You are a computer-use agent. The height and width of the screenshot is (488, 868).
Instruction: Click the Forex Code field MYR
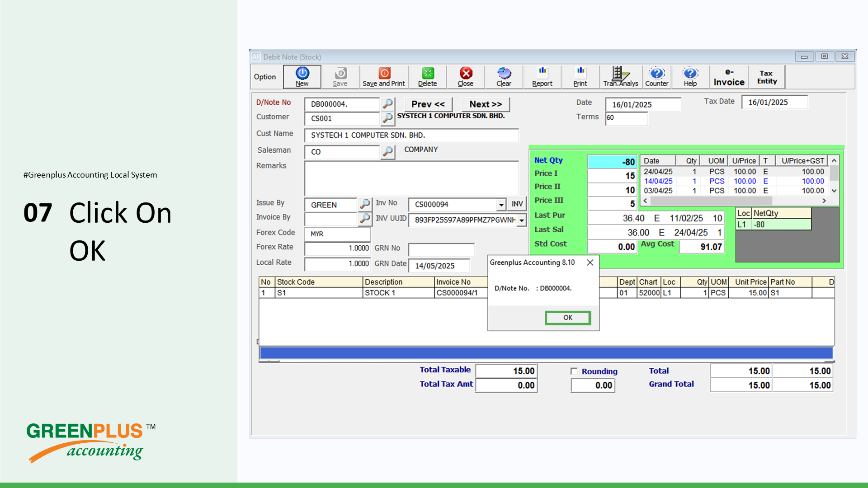pos(338,234)
